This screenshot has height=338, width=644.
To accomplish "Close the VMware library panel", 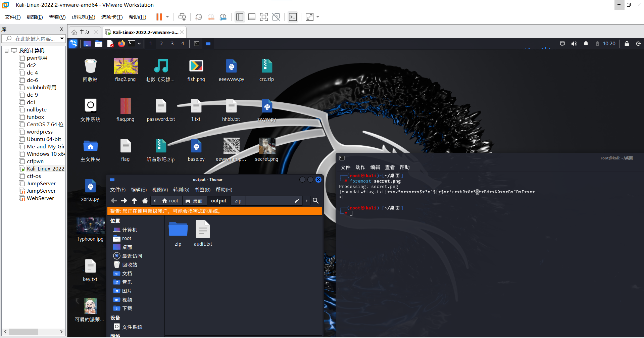I will (x=61, y=29).
